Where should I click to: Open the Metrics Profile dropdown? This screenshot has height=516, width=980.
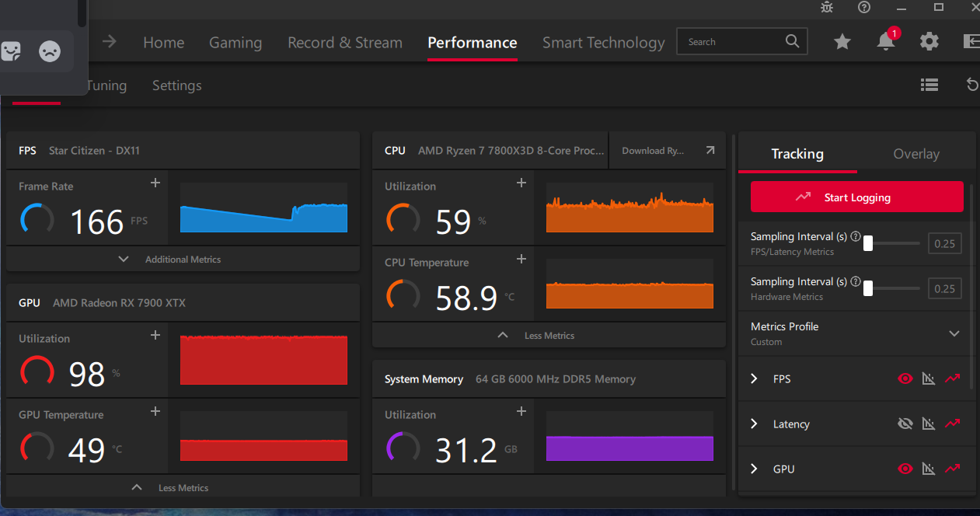click(856, 333)
